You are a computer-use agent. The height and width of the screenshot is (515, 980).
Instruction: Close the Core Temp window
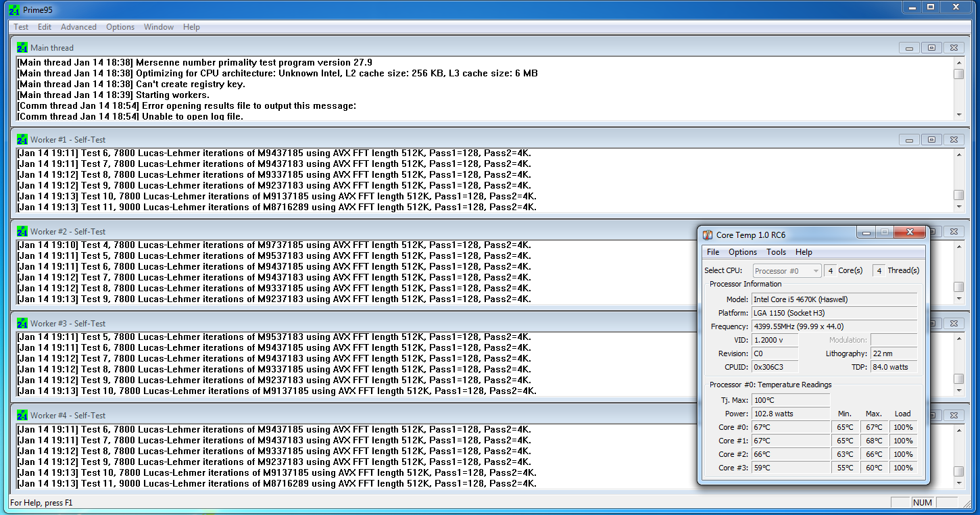(909, 232)
